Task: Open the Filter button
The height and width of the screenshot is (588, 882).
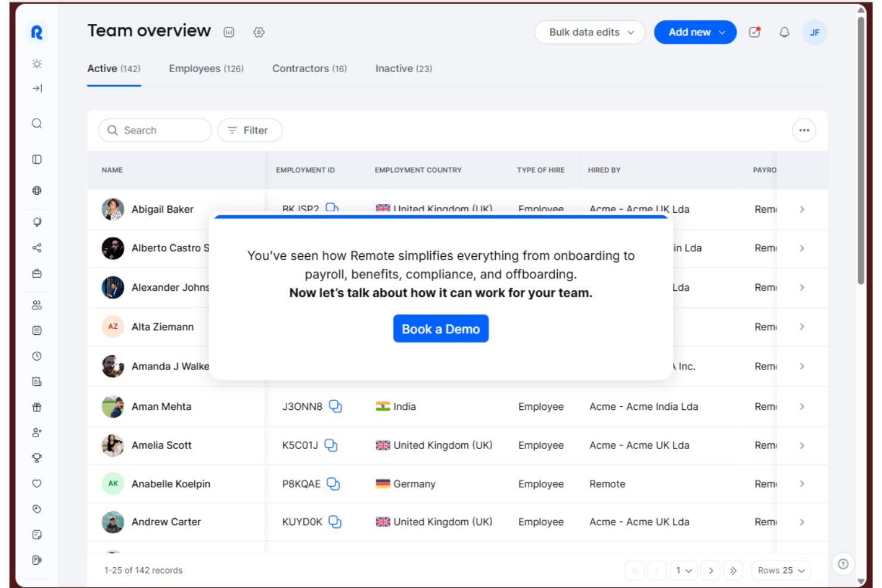Action: point(250,130)
